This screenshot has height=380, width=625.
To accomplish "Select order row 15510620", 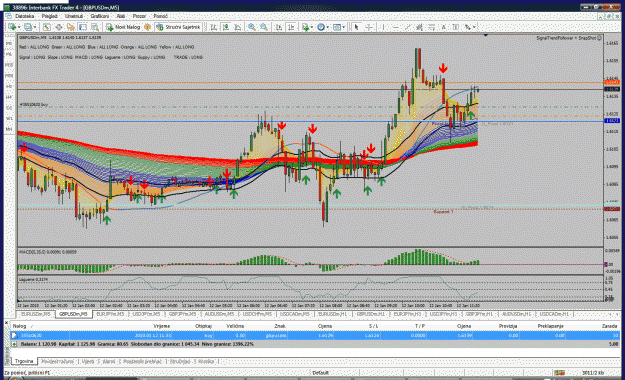I will coord(315,336).
